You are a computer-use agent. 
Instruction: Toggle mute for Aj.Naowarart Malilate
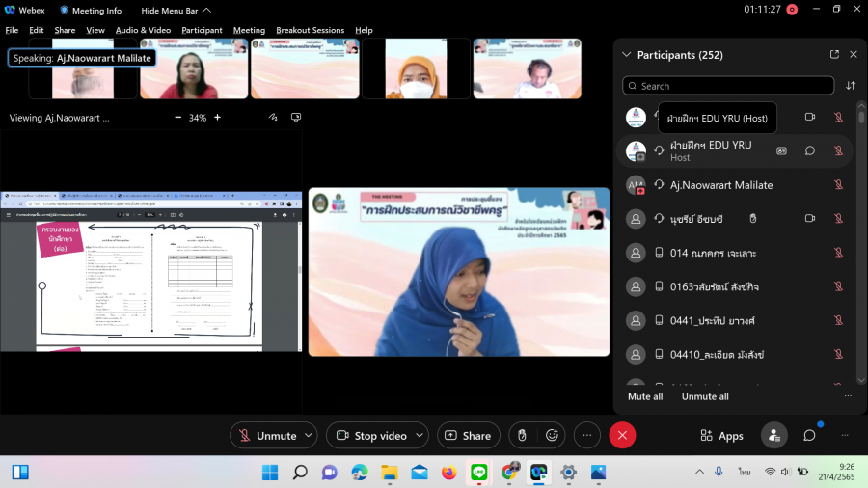pyautogui.click(x=838, y=185)
